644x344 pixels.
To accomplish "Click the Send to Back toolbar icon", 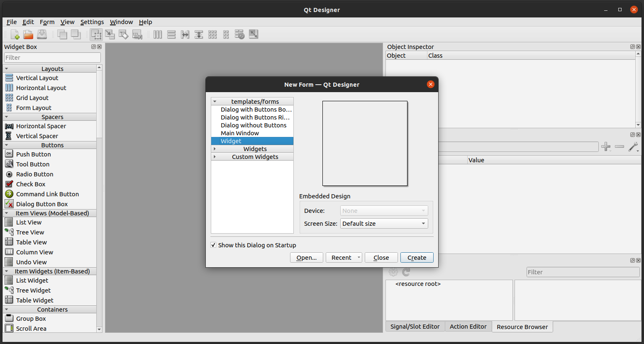I will click(x=76, y=34).
